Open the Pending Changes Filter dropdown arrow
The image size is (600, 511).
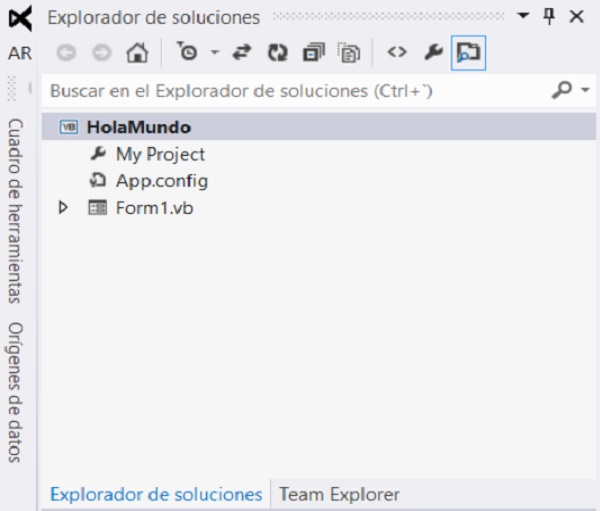click(x=215, y=52)
